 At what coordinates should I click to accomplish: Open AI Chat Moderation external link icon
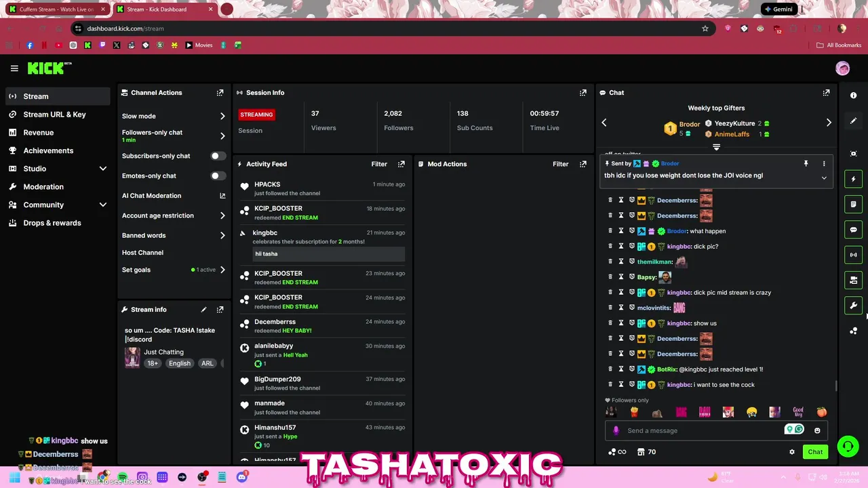point(222,196)
